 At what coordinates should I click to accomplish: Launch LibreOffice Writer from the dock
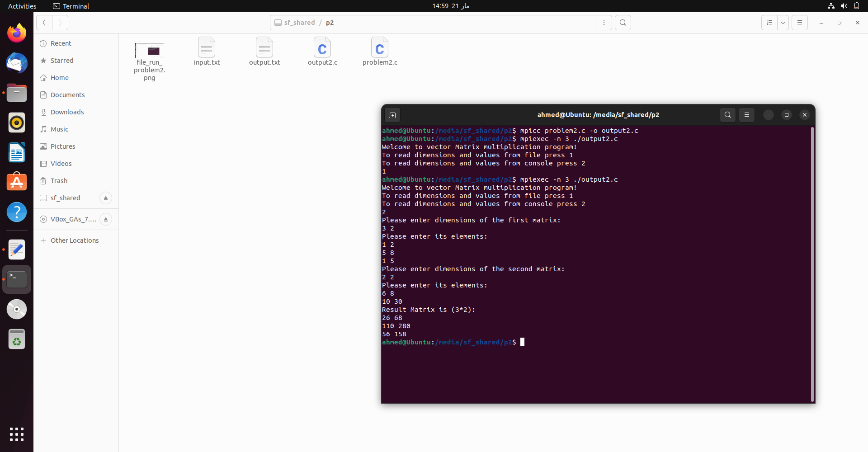point(17,152)
